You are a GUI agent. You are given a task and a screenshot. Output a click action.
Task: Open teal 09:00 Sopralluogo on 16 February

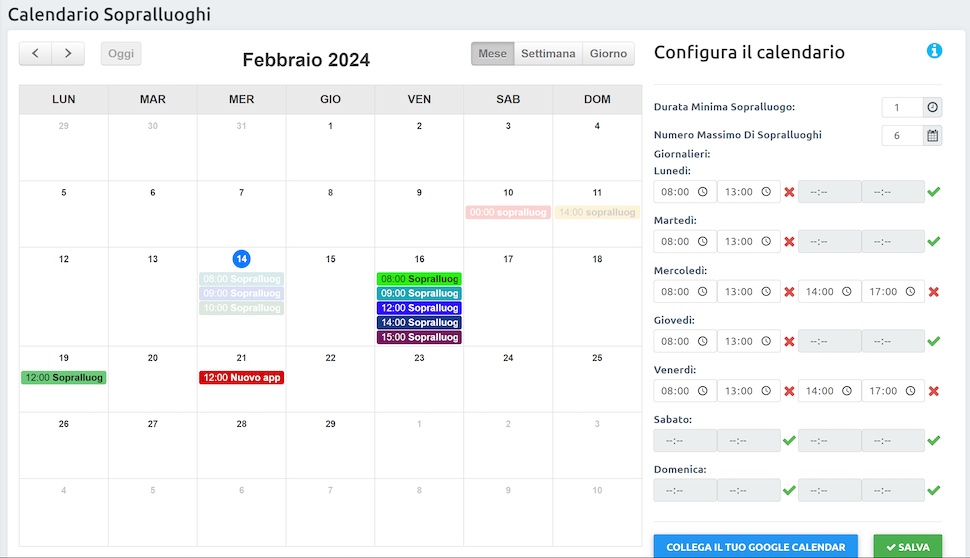click(x=419, y=293)
